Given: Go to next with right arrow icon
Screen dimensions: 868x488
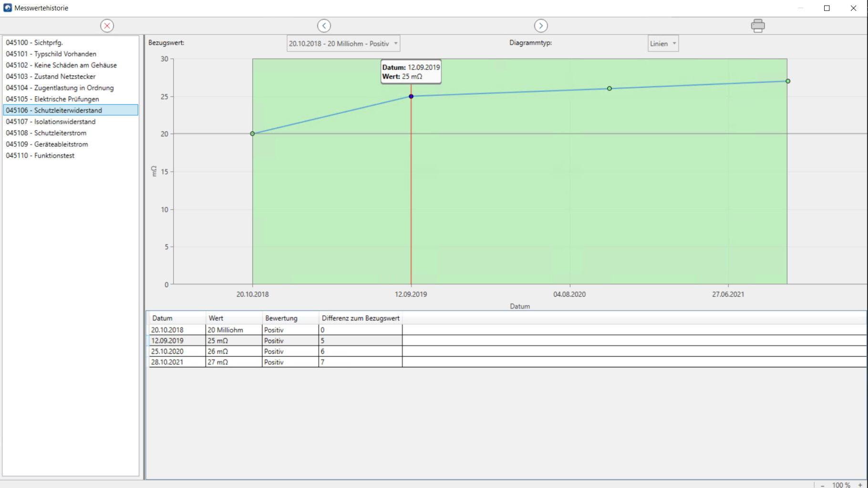Looking at the screenshot, I should click(x=540, y=26).
